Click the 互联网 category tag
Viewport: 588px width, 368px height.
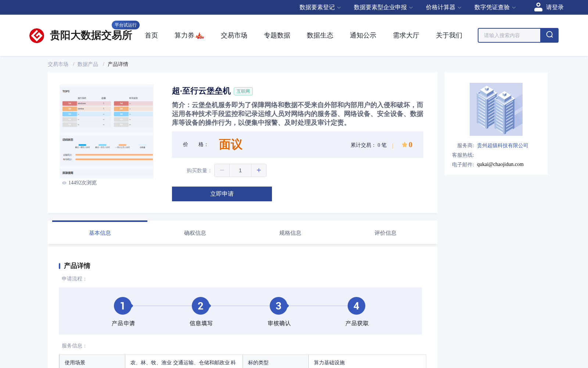click(243, 91)
